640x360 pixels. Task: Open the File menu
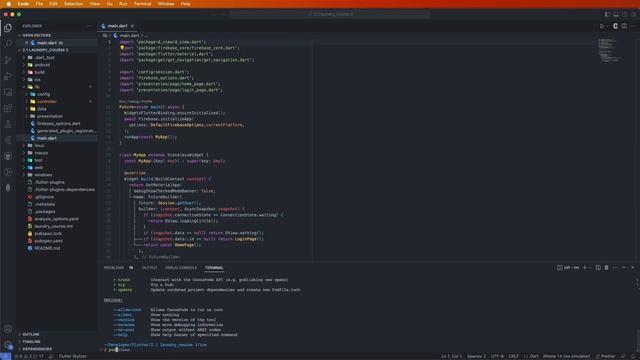point(39,4)
